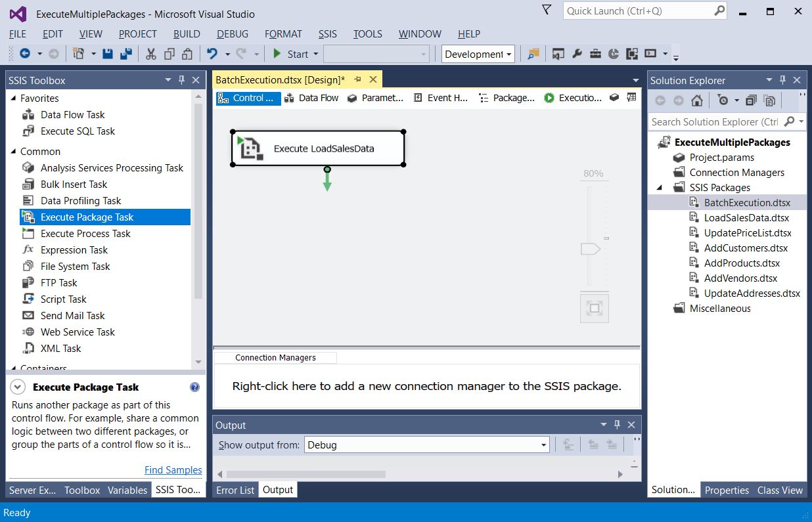The width and height of the screenshot is (812, 522).
Task: Select Send Mail Task in the toolbox
Action: 72,315
